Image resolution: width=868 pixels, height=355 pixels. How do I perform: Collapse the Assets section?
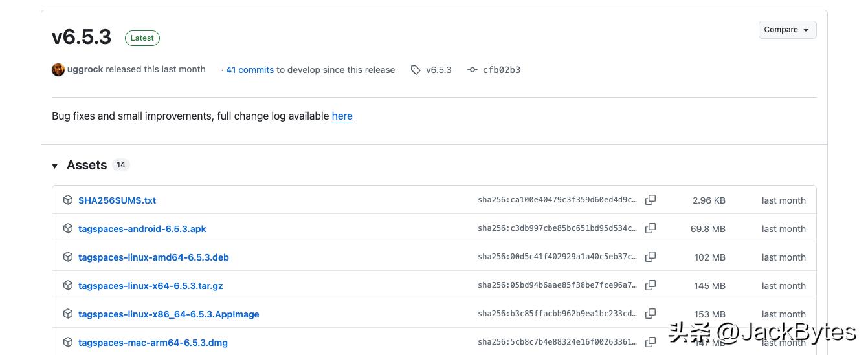click(55, 166)
